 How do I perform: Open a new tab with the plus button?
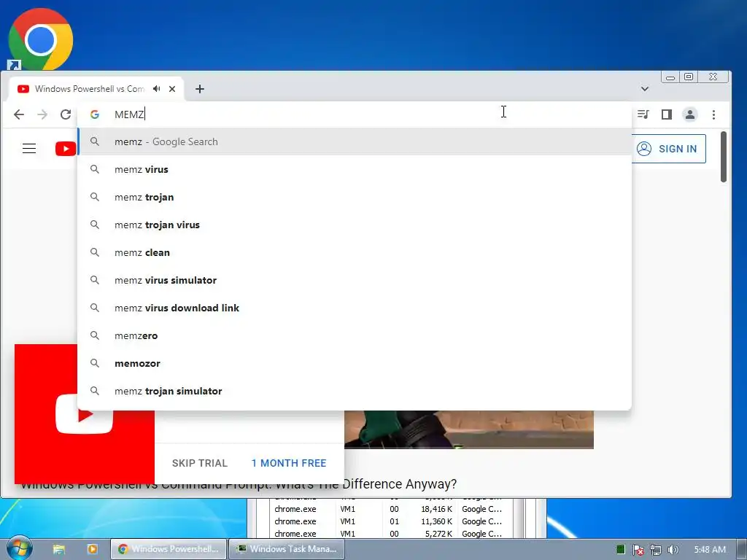[200, 88]
